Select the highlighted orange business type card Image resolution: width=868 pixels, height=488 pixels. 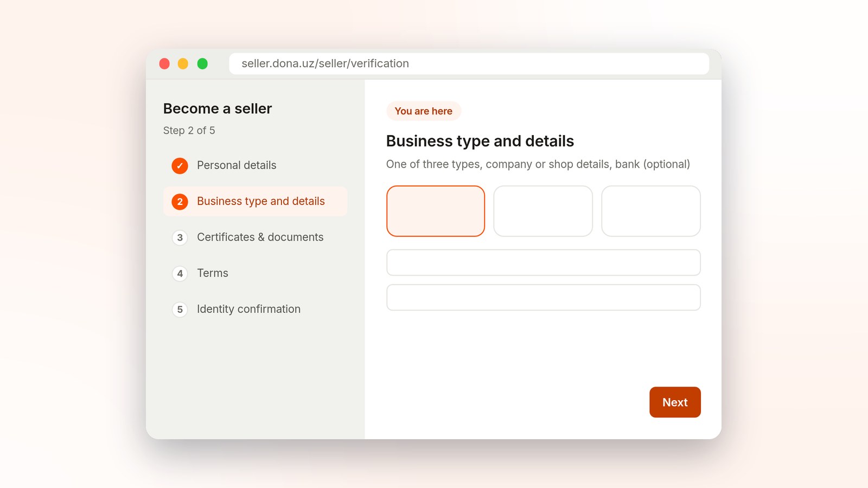pyautogui.click(x=436, y=211)
